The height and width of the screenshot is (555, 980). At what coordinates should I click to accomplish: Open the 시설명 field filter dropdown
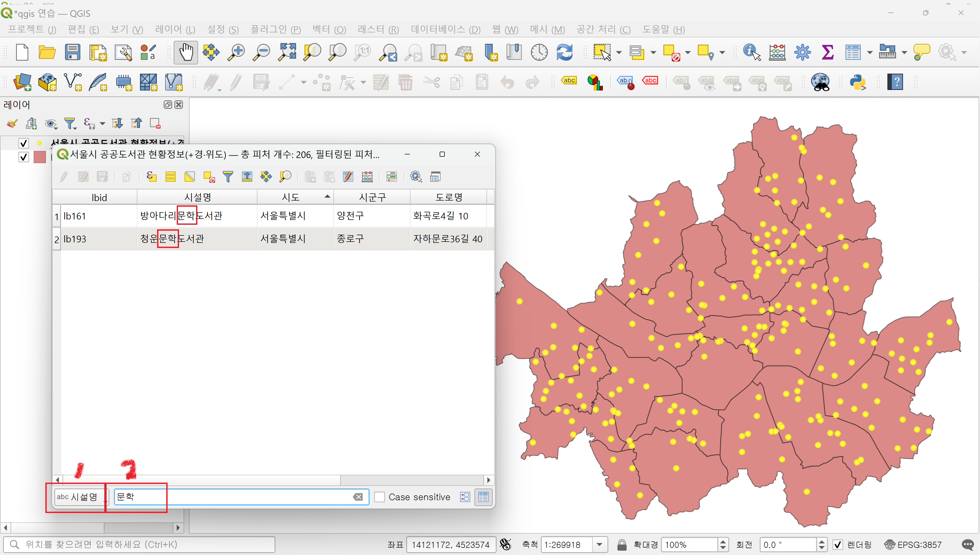coord(81,497)
